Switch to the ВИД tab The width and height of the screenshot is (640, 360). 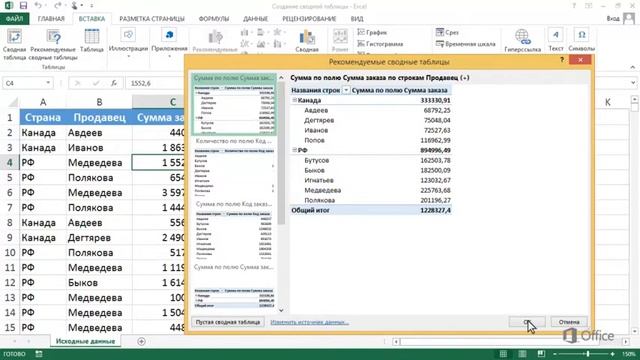[x=357, y=19]
